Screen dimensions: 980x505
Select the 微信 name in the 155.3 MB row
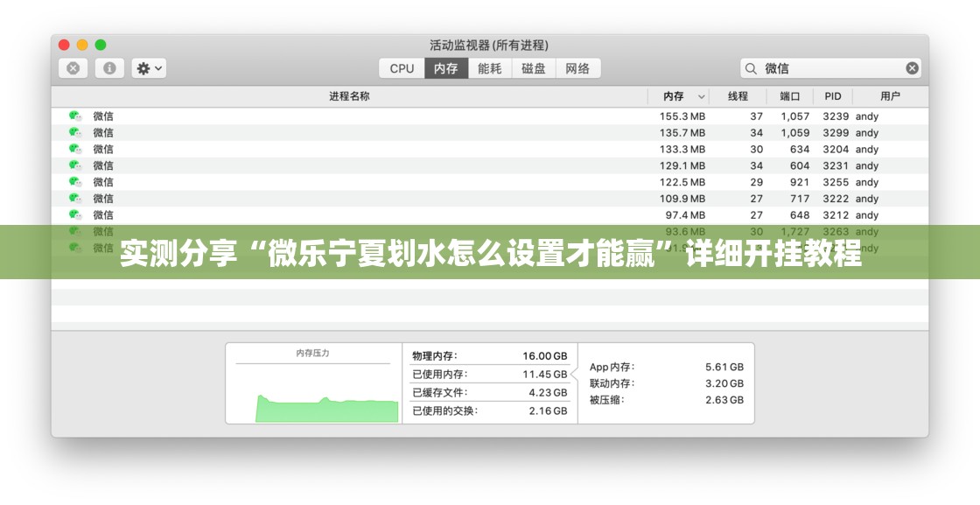(x=103, y=116)
